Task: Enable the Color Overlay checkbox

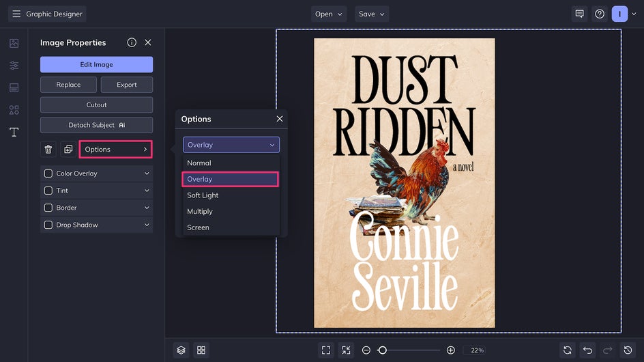Action: point(48,173)
